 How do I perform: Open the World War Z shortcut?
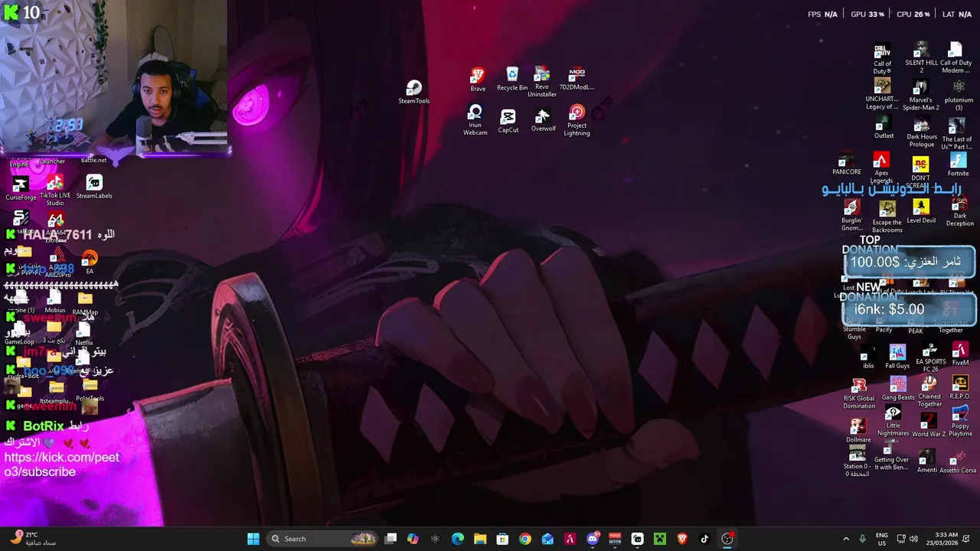click(929, 425)
